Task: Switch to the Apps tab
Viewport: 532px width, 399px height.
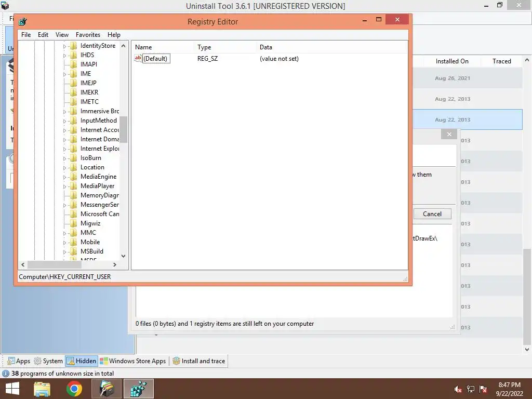Action: coord(19,361)
